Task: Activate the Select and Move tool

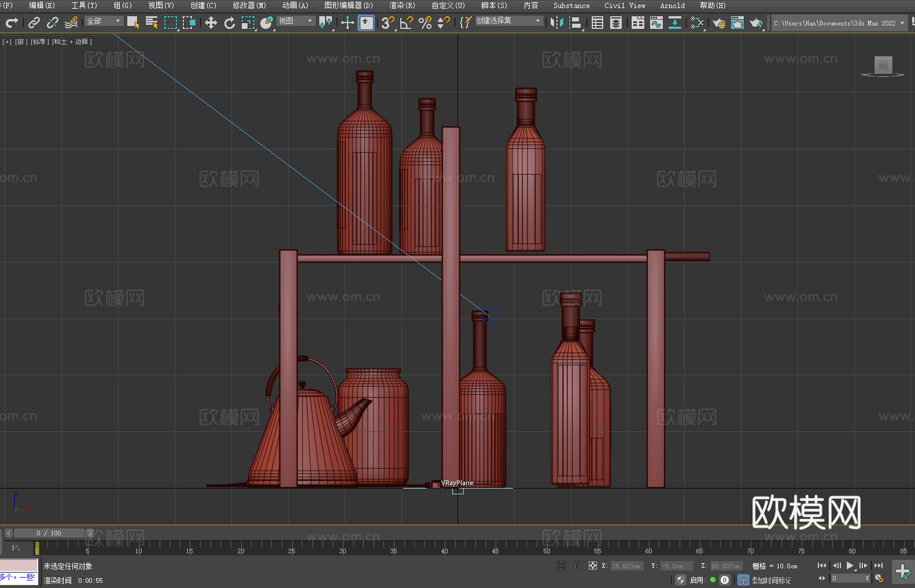Action: pos(211,23)
